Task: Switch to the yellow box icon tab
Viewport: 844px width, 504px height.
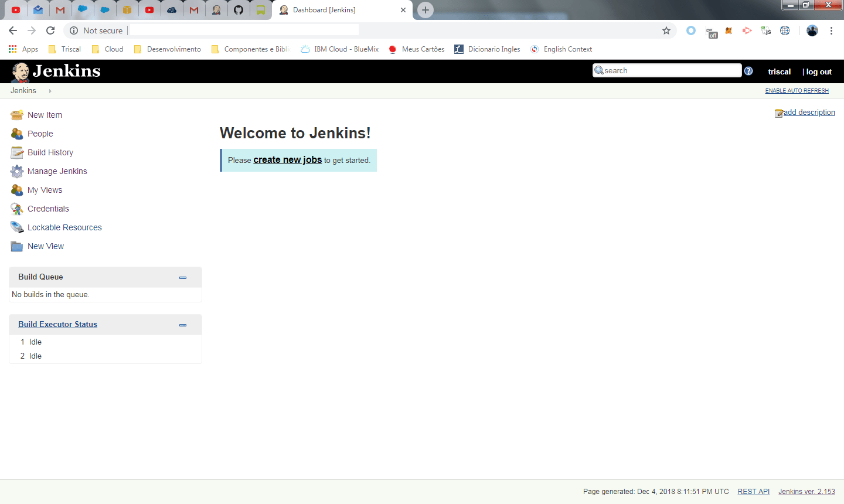Action: (x=127, y=10)
